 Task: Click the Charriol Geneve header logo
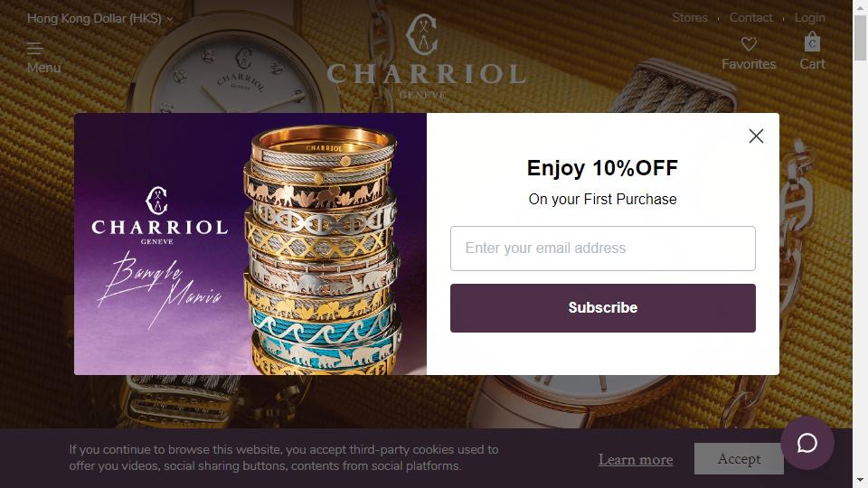[x=426, y=57]
